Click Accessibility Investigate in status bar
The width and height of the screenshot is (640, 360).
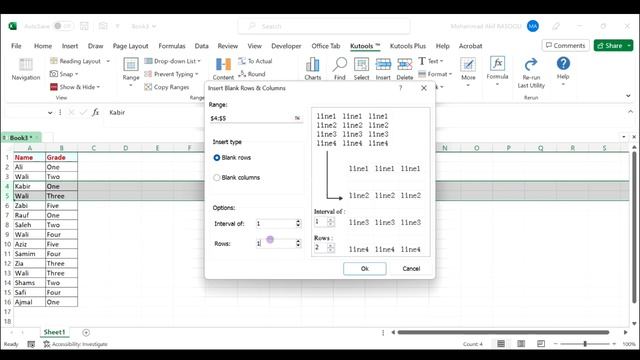coord(76,344)
